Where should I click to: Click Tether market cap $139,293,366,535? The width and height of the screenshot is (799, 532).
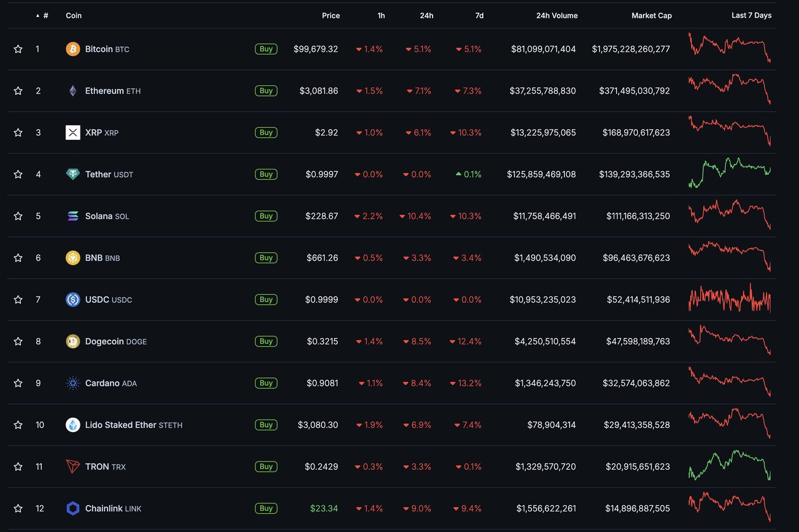pyautogui.click(x=634, y=174)
